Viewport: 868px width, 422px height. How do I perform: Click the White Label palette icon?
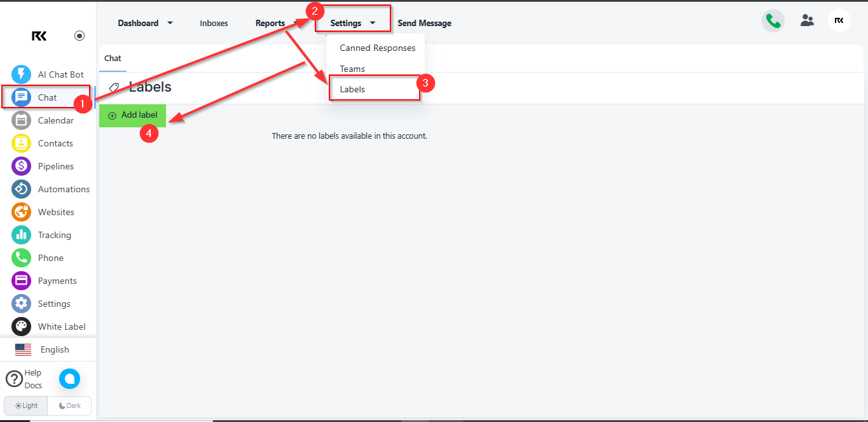point(21,327)
